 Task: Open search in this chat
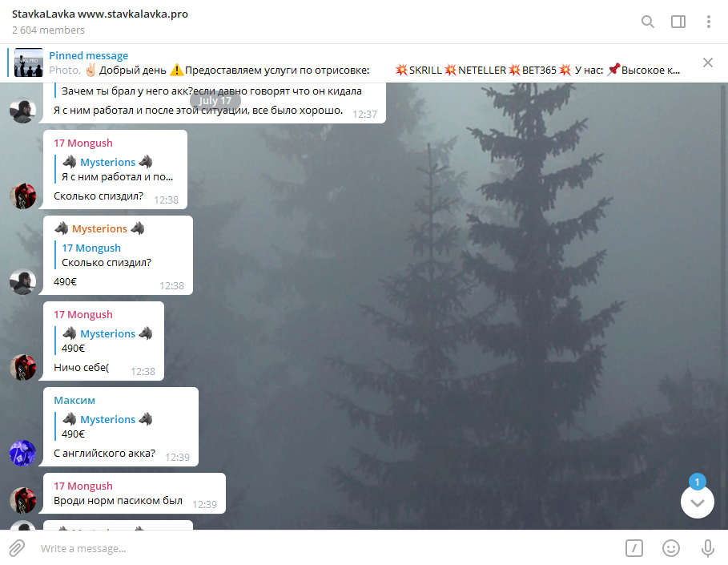(648, 22)
